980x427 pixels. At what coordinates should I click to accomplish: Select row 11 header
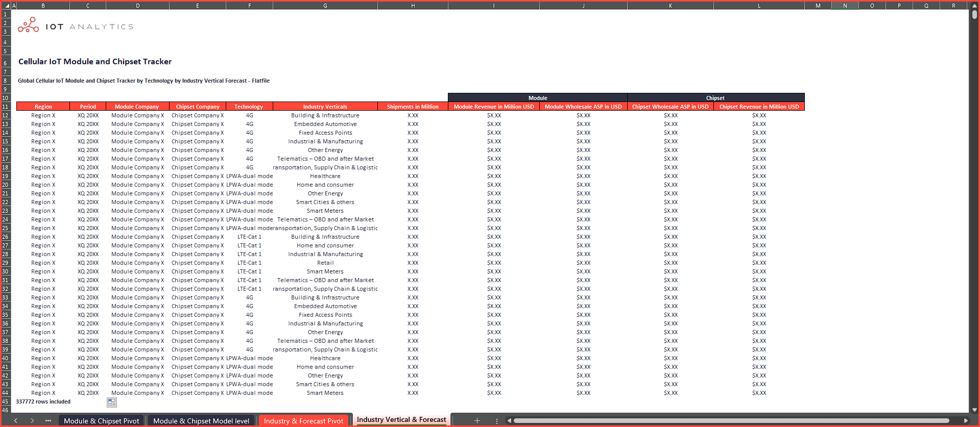pyautogui.click(x=5, y=107)
